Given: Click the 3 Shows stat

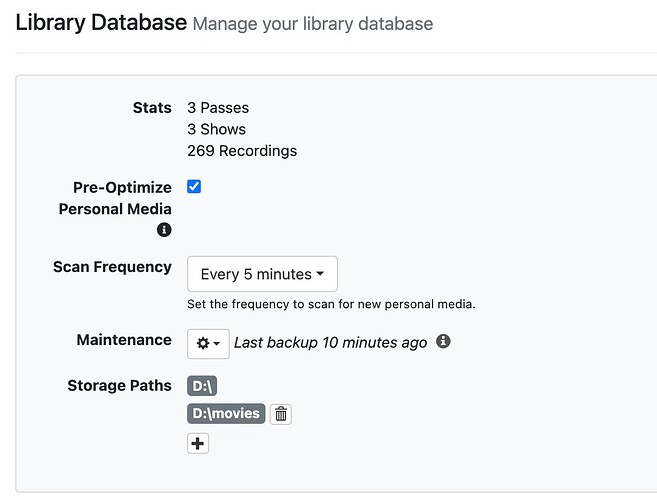Looking at the screenshot, I should (216, 129).
